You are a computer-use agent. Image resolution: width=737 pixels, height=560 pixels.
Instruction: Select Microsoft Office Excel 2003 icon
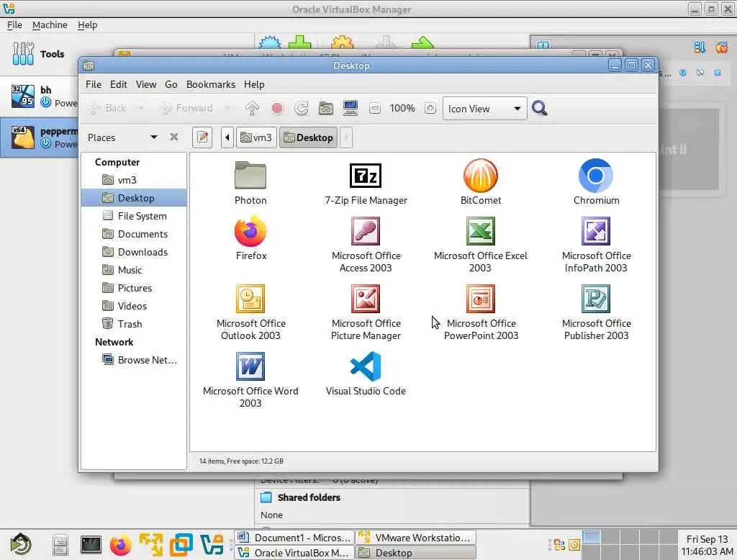[x=480, y=231]
